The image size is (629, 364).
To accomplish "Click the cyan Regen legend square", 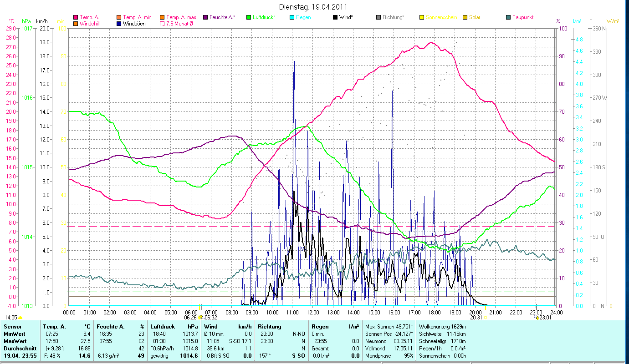I will pos(292,18).
